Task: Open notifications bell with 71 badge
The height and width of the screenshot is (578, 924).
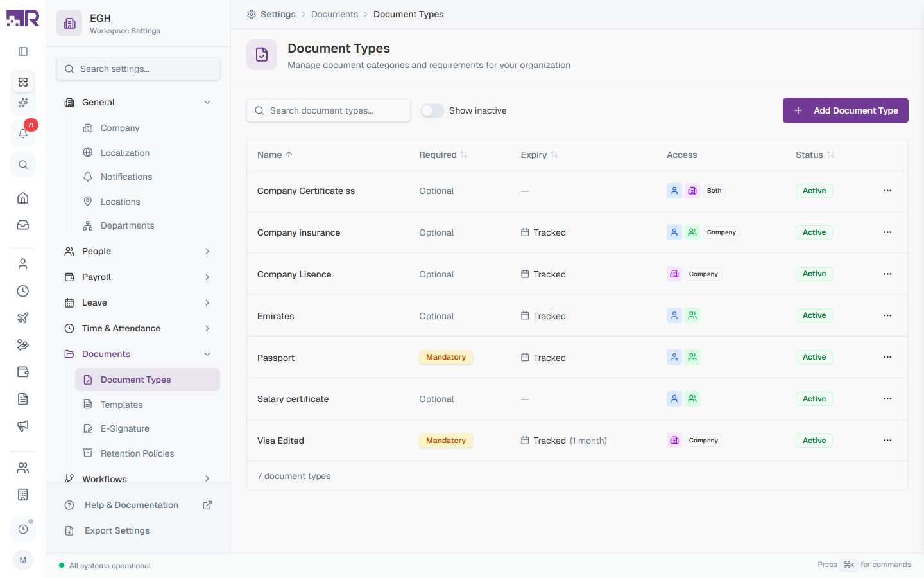Action: click(x=23, y=134)
